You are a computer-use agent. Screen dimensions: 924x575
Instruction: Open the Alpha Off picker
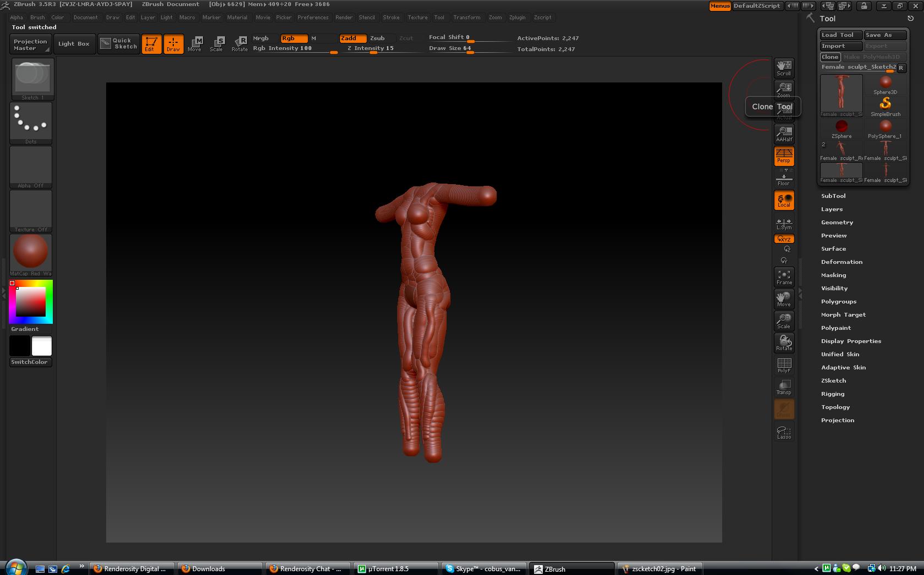(x=31, y=167)
